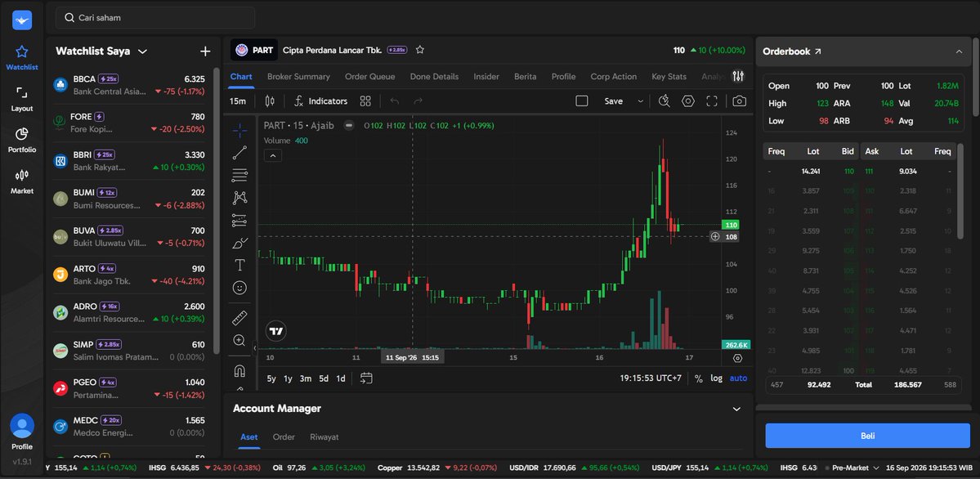Change candlestick chart style icon
Image resolution: width=980 pixels, height=479 pixels.
tap(270, 101)
